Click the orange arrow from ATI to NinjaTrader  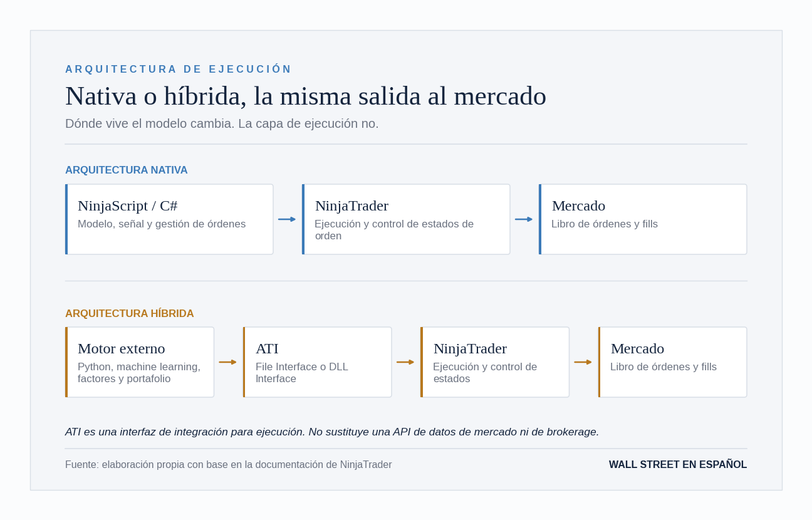pos(405,362)
